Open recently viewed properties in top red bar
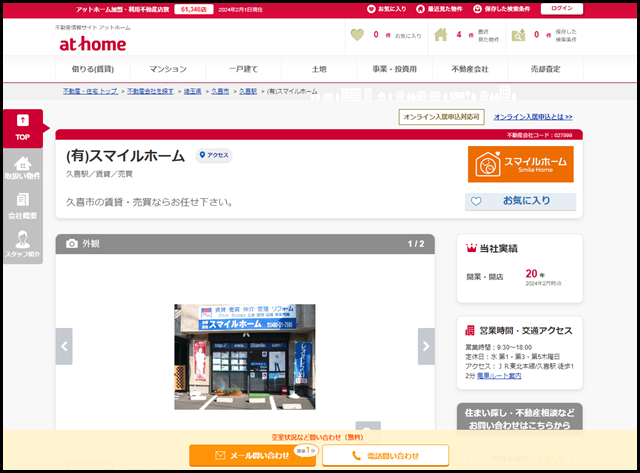Screen dimensions: 640x473 tap(439, 9)
